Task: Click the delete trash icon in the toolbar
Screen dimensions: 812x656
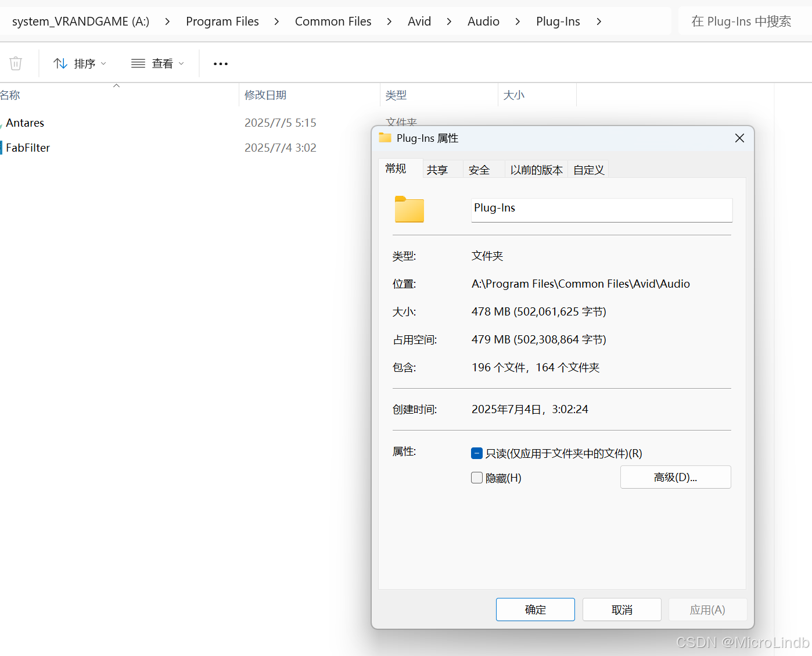Action: (15, 63)
